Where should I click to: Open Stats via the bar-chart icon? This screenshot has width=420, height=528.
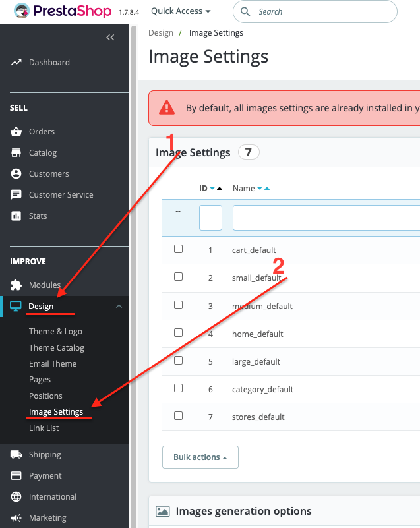[x=16, y=216]
